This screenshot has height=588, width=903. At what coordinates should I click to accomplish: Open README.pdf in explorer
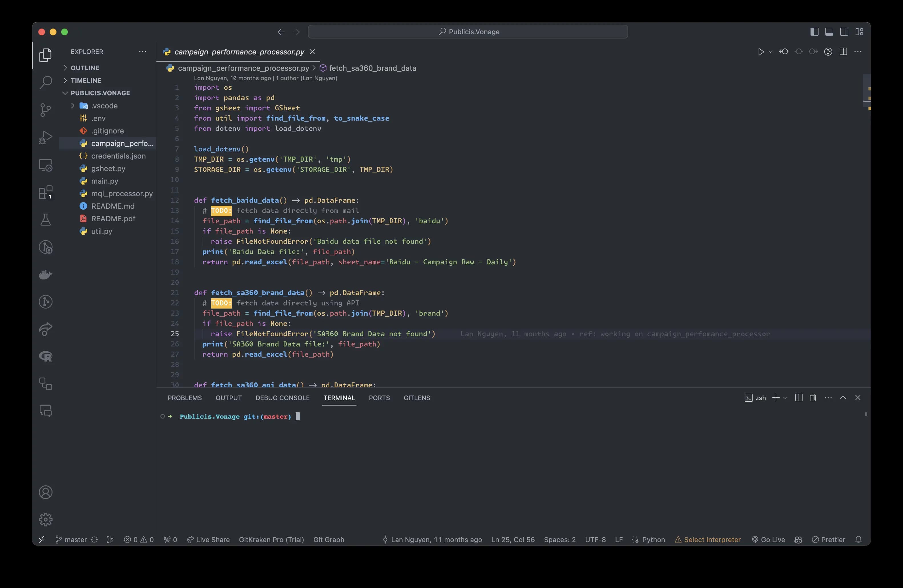(113, 218)
